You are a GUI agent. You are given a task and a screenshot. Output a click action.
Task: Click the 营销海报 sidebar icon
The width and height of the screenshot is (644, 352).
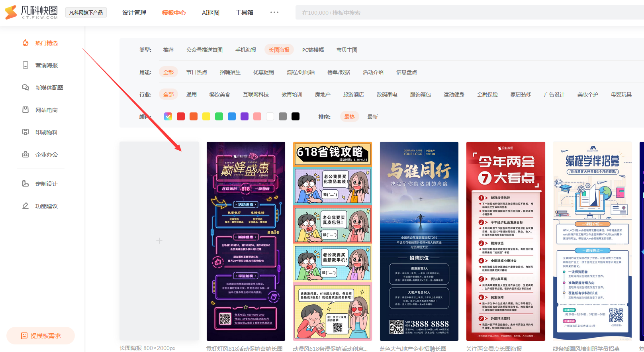pyautogui.click(x=25, y=65)
